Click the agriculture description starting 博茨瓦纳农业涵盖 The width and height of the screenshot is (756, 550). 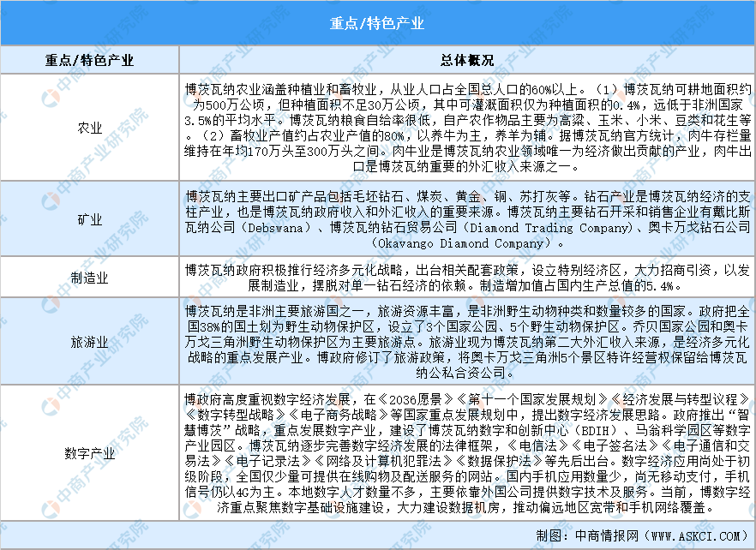[467, 128]
